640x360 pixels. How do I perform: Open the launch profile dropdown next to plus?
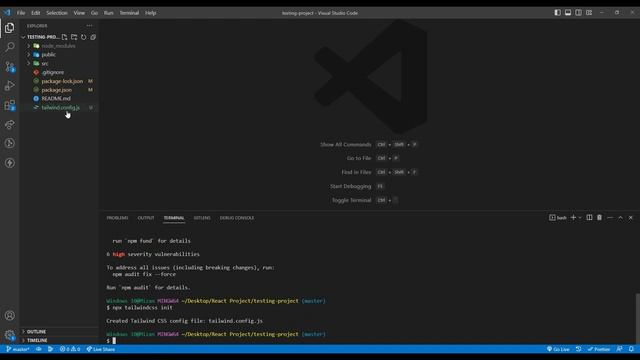click(x=580, y=218)
